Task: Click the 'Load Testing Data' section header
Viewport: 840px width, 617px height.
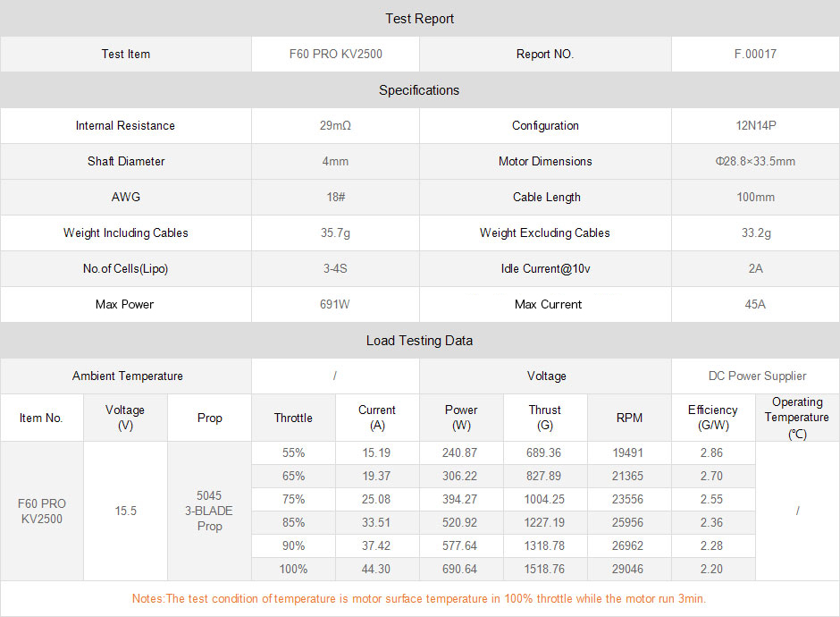Action: point(419,341)
